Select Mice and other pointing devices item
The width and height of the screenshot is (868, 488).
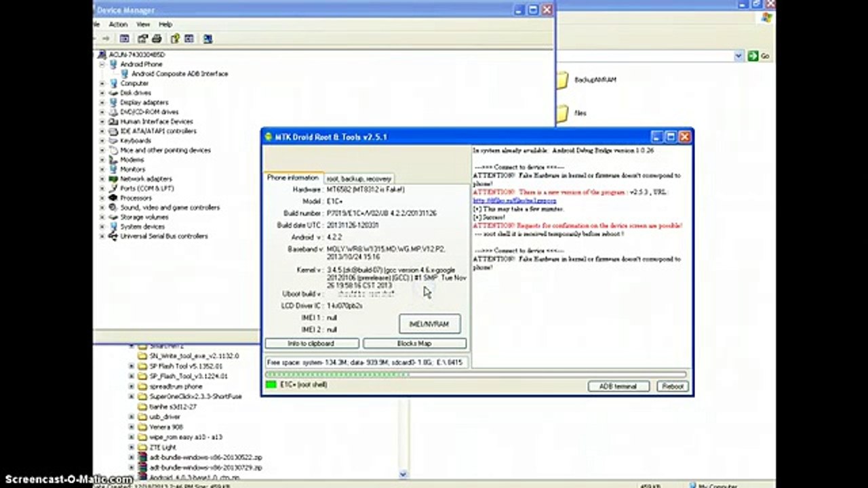point(165,150)
